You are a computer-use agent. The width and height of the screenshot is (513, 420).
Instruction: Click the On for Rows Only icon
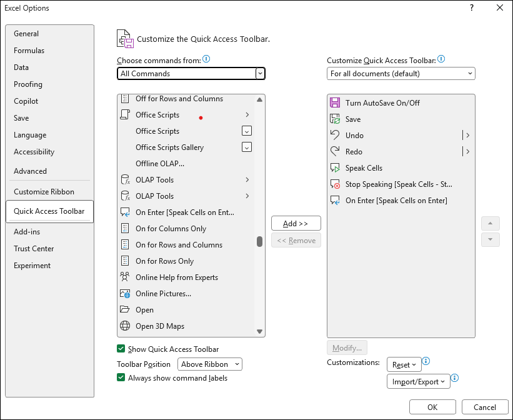pos(124,261)
